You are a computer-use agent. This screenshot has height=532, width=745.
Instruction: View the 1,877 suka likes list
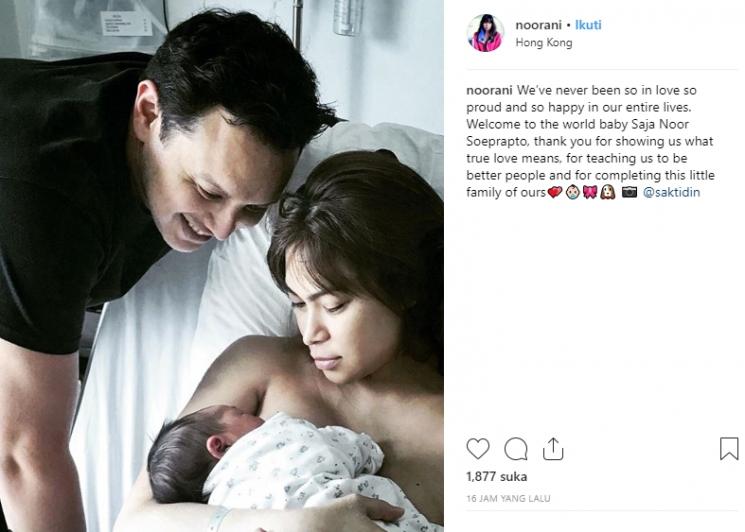pos(497,476)
